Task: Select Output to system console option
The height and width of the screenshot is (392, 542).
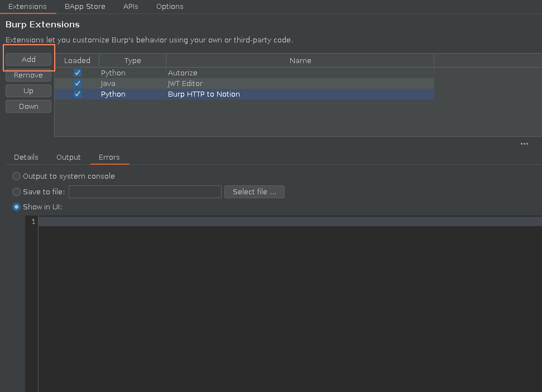Action: click(x=17, y=176)
